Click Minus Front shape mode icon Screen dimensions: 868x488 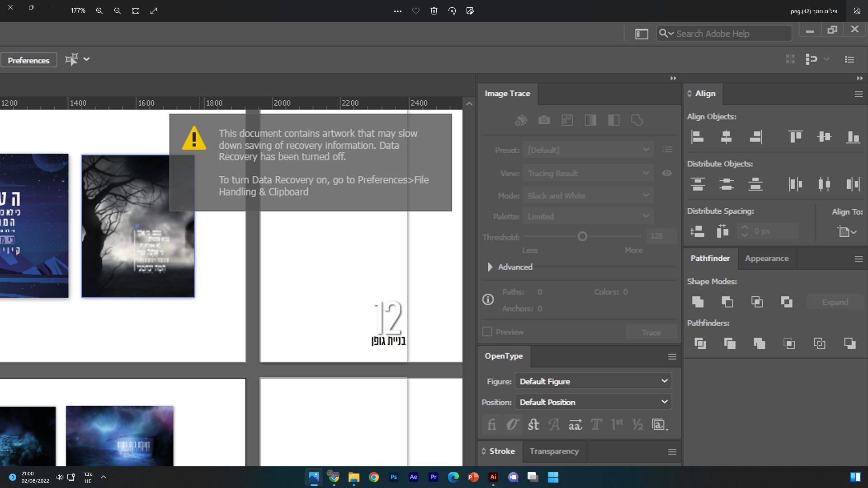(727, 302)
